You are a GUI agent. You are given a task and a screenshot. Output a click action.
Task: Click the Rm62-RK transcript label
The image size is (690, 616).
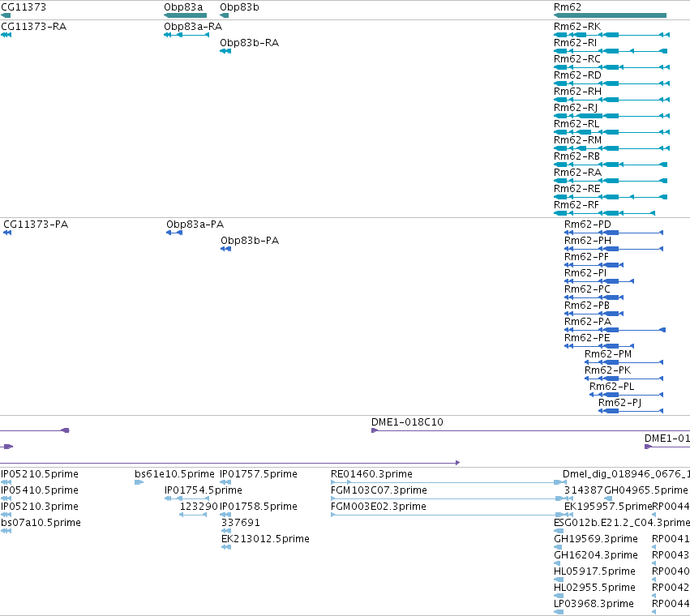[577, 27]
